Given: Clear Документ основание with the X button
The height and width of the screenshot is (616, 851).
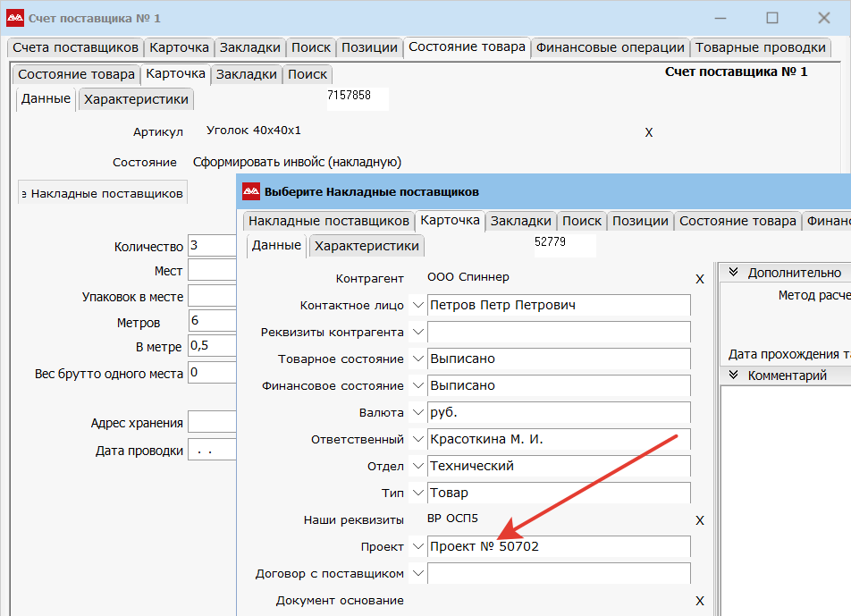Looking at the screenshot, I should [700, 601].
